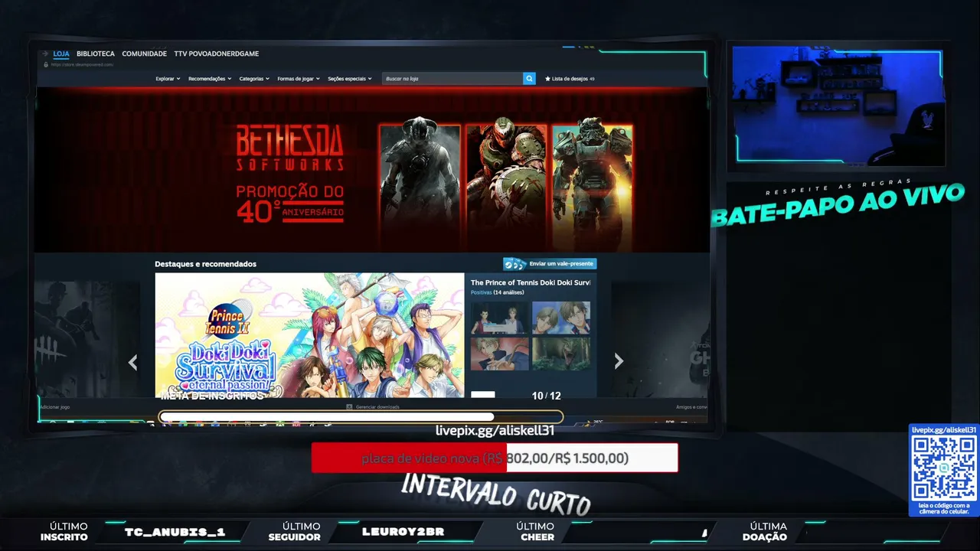Open Lista de desejos
980x551 pixels.
pos(570,79)
